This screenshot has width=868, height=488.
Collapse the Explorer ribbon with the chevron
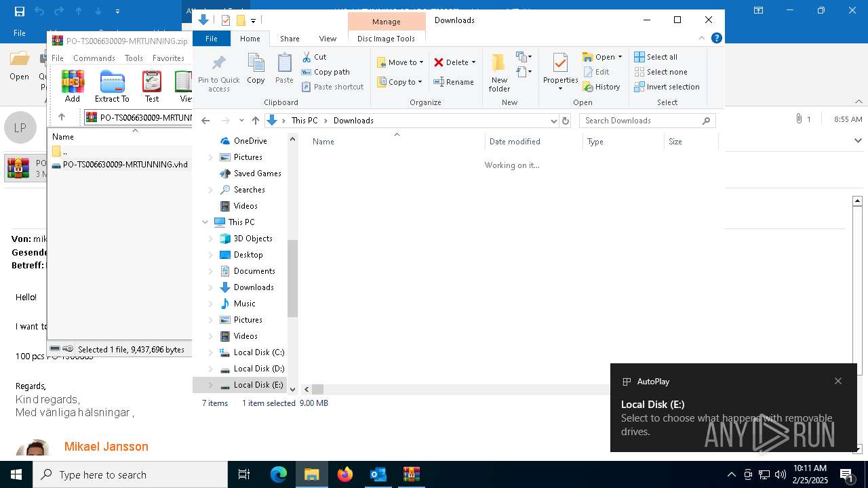click(x=702, y=39)
